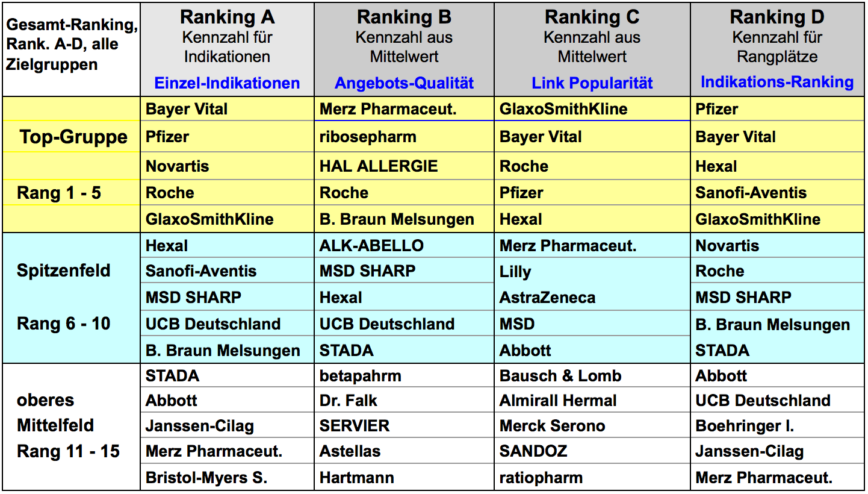This screenshot has width=868, height=494.
Task: Select Bayer Vital in Ranking A
Action: (x=187, y=109)
